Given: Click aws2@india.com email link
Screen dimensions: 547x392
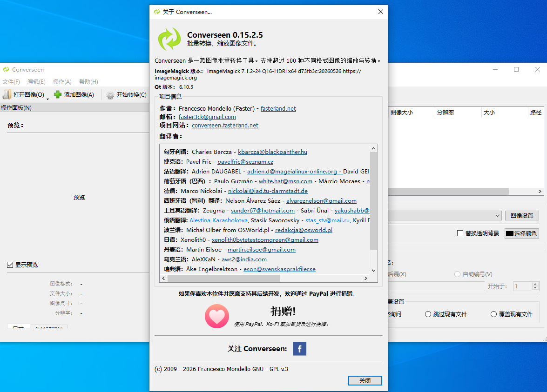Looking at the screenshot, I should (244, 259).
